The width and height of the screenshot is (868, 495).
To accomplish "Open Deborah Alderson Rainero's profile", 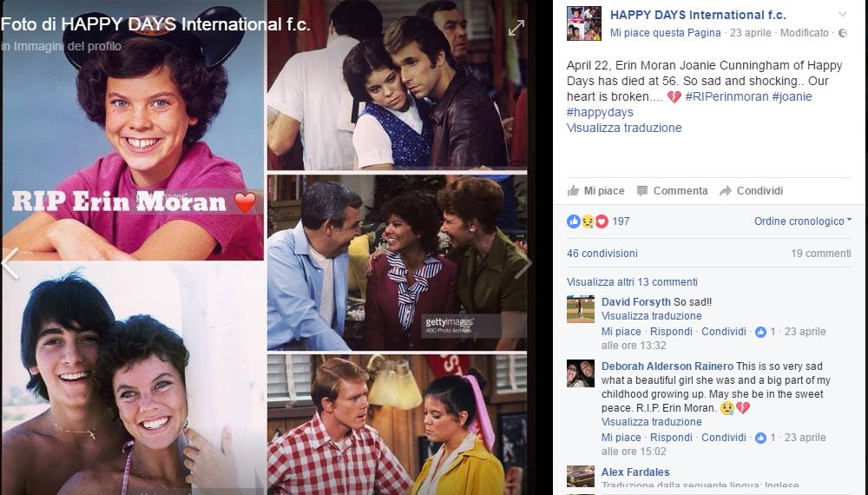I will click(x=667, y=366).
